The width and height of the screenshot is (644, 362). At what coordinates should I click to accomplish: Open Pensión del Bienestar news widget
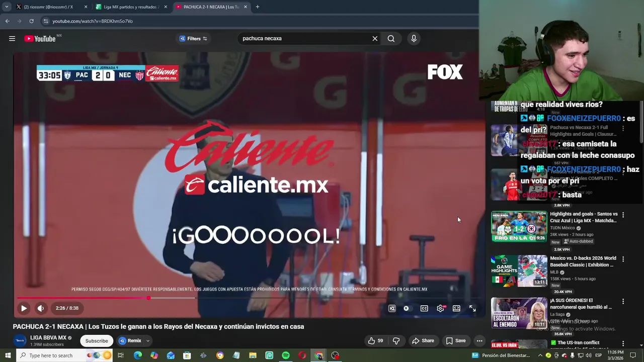(501, 355)
